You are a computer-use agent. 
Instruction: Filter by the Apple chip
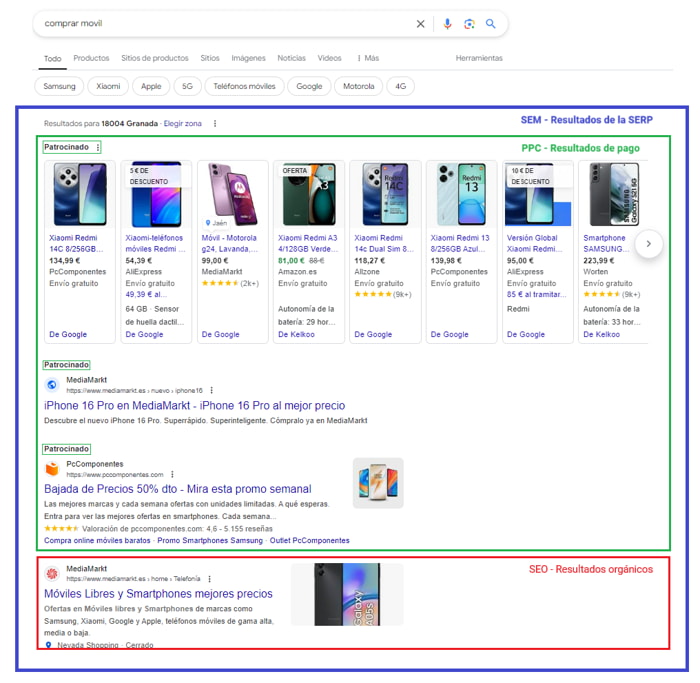coord(151,86)
